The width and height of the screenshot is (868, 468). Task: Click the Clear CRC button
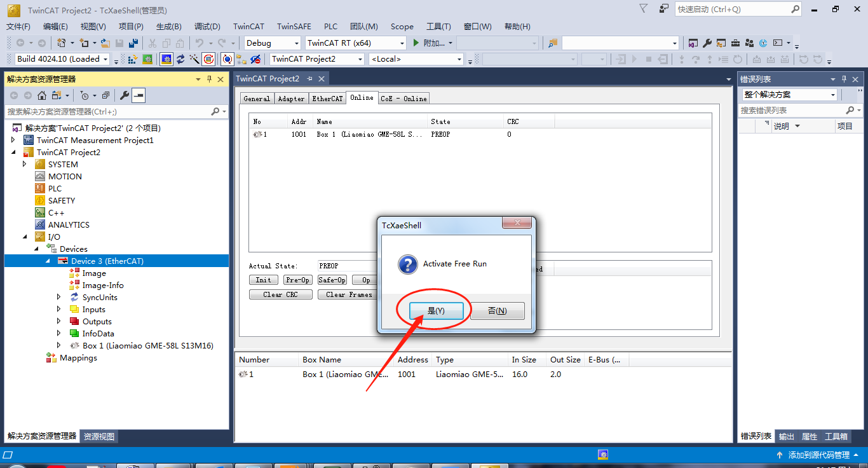[x=280, y=294]
